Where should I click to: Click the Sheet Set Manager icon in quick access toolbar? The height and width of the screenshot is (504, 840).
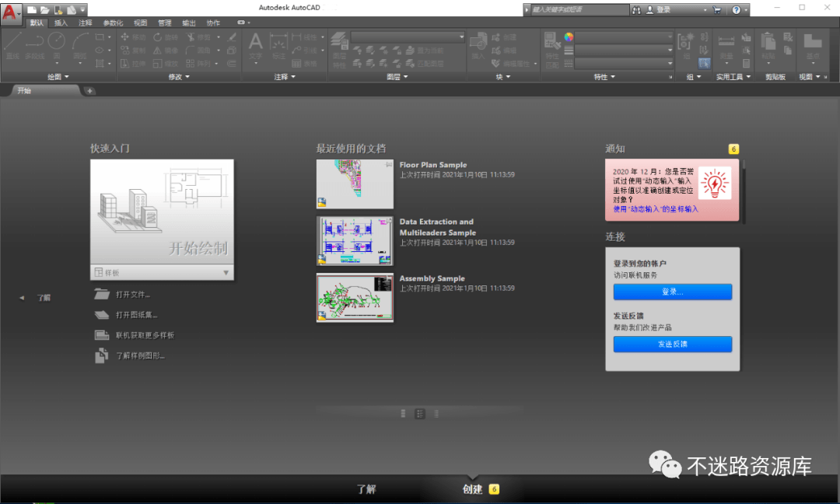(72, 9)
